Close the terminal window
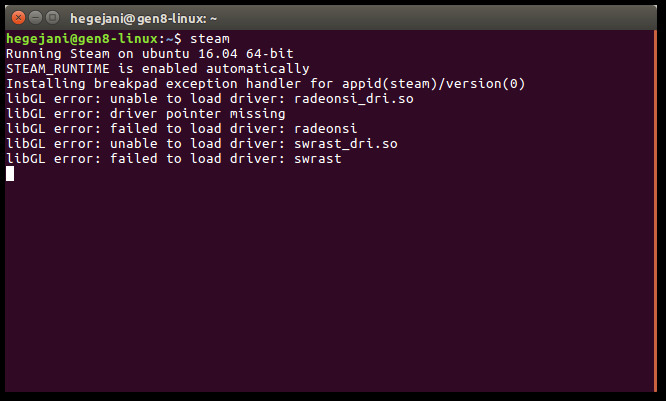 [18, 18]
